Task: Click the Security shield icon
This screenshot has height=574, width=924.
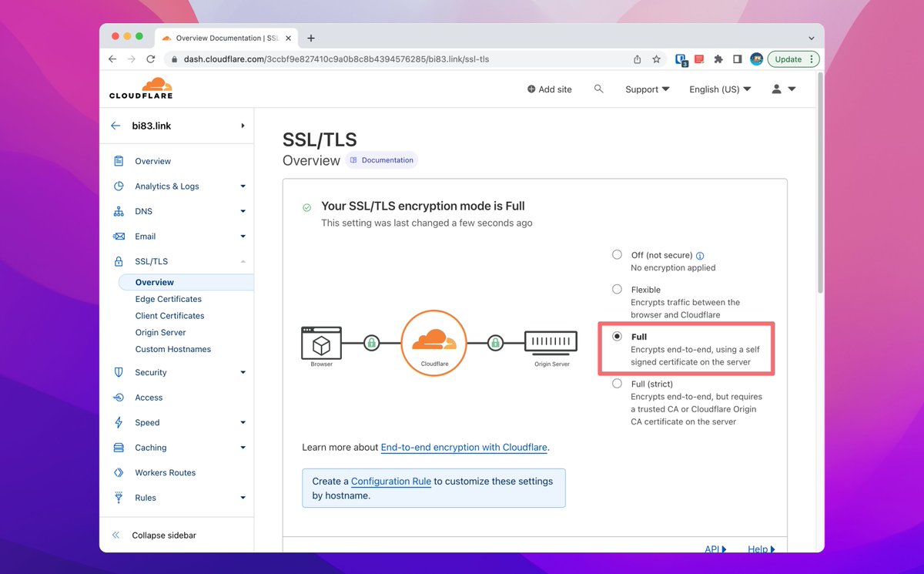Action: pyautogui.click(x=119, y=372)
